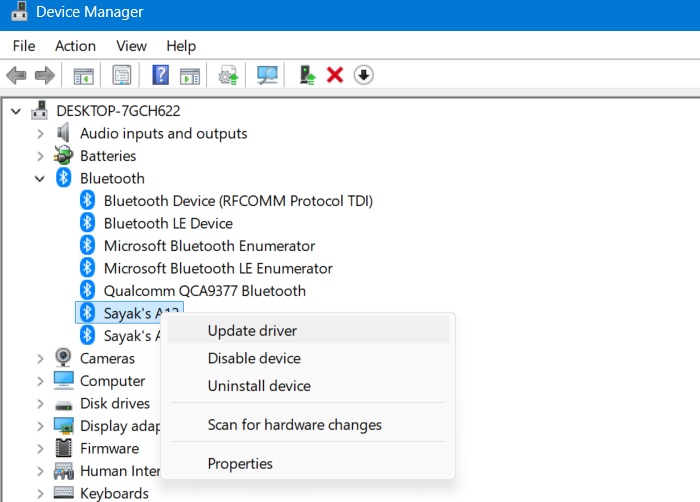Choose Scan for hardware changes entry
Screen dimensions: 700x502
308,424
